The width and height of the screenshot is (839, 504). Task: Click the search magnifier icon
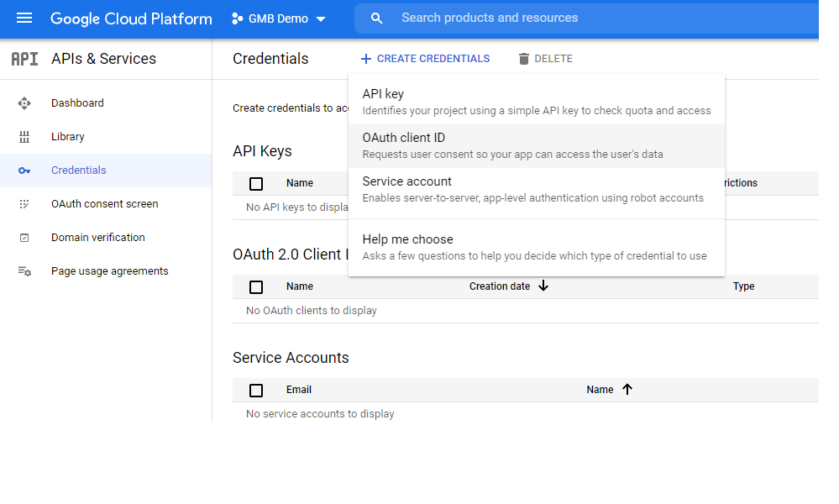point(377,18)
